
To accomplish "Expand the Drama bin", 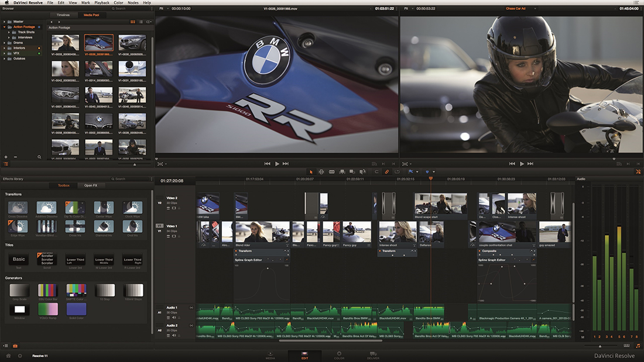I will tap(5, 43).
